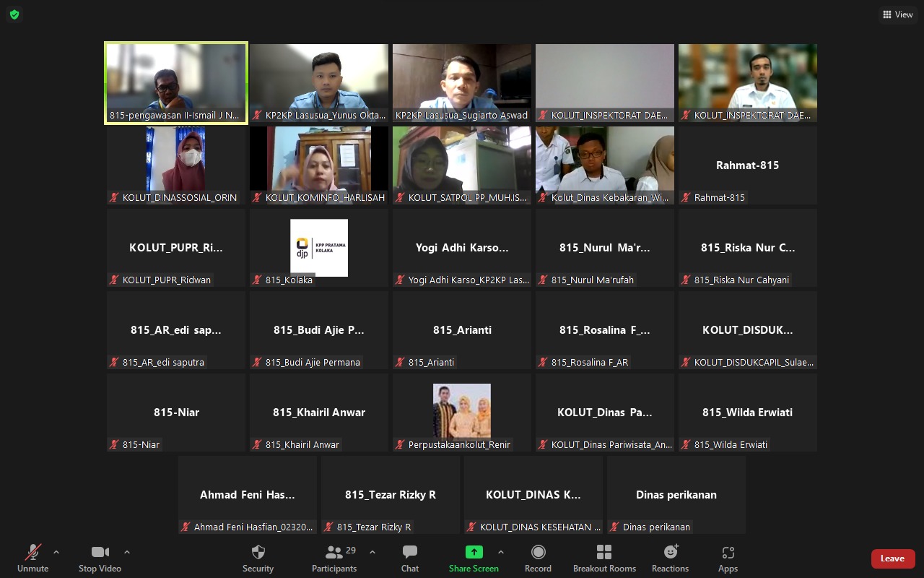924x578 pixels.
Task: Stop the video camera
Action: coord(100,558)
